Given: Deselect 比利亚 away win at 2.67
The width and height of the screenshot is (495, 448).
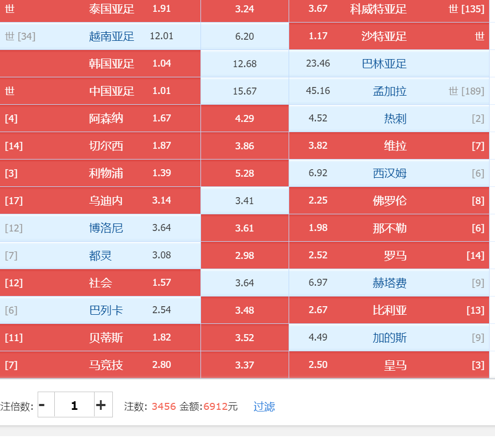Looking at the screenshot, I should 389,311.
